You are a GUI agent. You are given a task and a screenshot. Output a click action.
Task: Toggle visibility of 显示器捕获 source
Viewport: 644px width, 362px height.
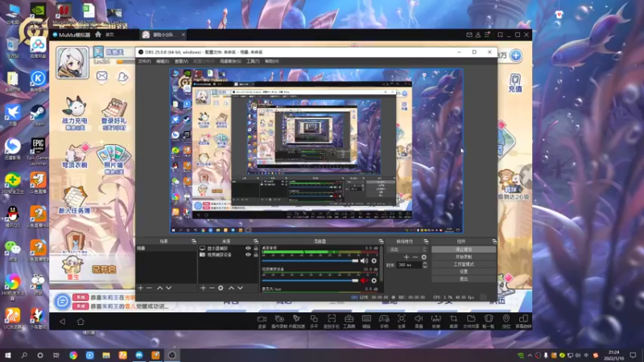point(248,249)
